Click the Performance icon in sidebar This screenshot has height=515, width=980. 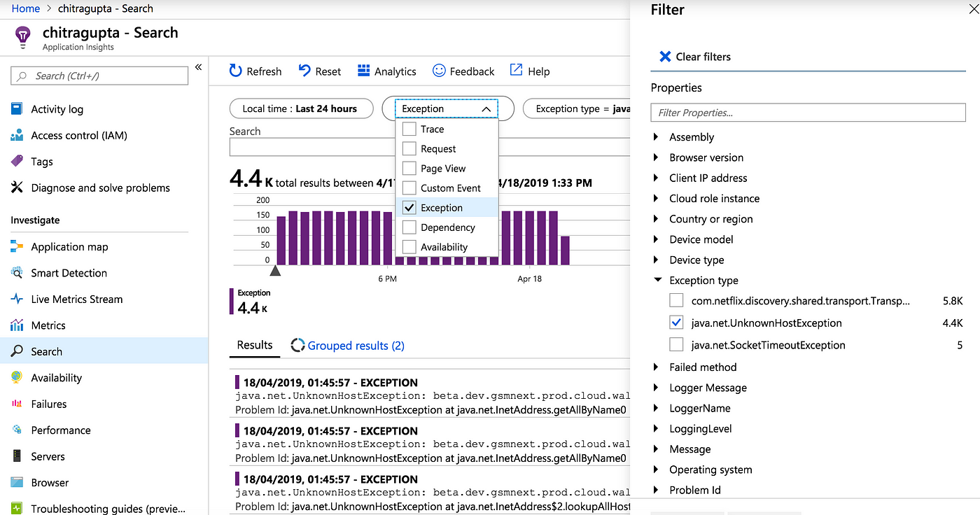17,430
